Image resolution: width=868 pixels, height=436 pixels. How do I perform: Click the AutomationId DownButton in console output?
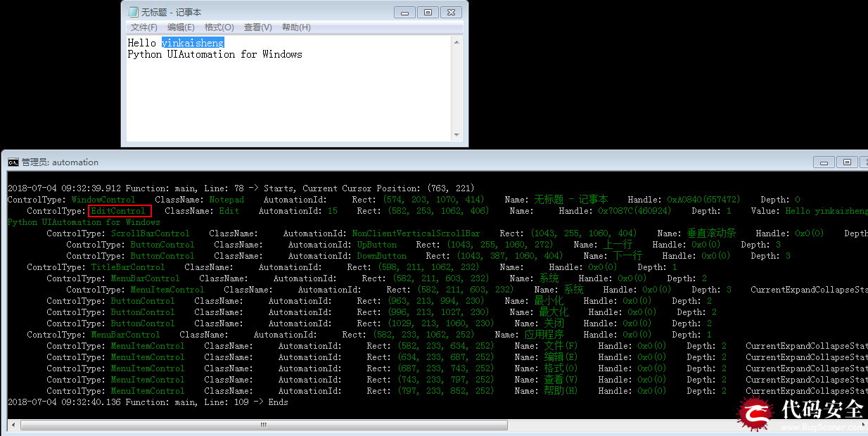(382, 256)
